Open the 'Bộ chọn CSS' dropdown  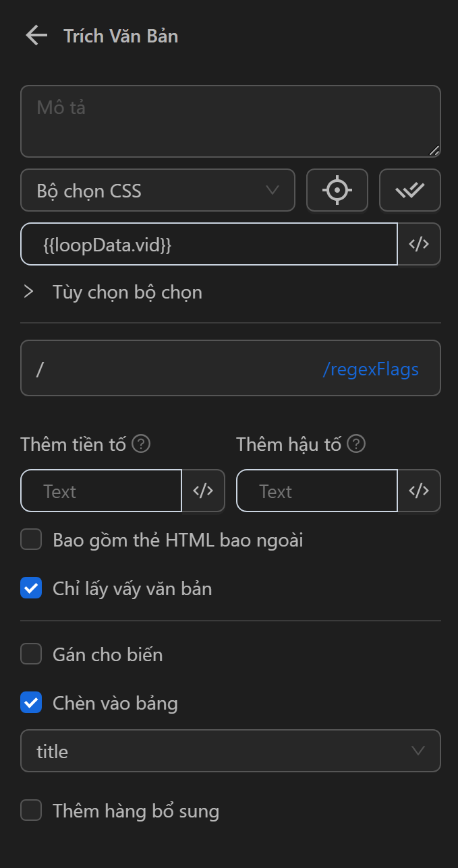(158, 190)
